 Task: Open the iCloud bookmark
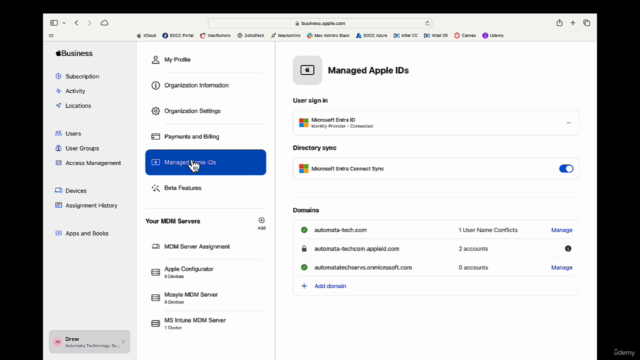coord(147,36)
